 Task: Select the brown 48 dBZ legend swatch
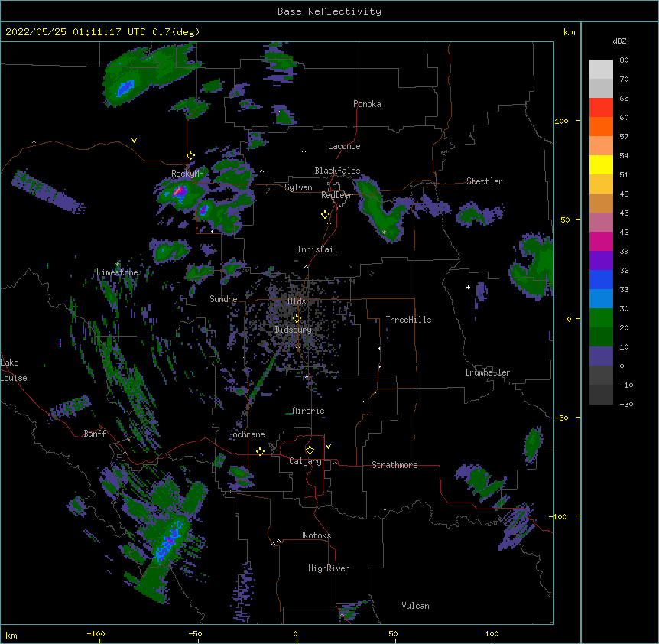(x=601, y=203)
